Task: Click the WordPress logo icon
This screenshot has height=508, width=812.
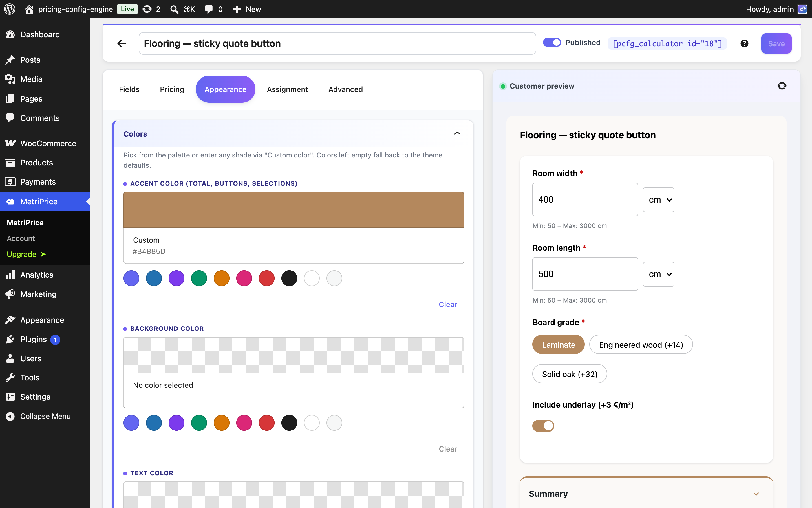Action: coord(10,9)
